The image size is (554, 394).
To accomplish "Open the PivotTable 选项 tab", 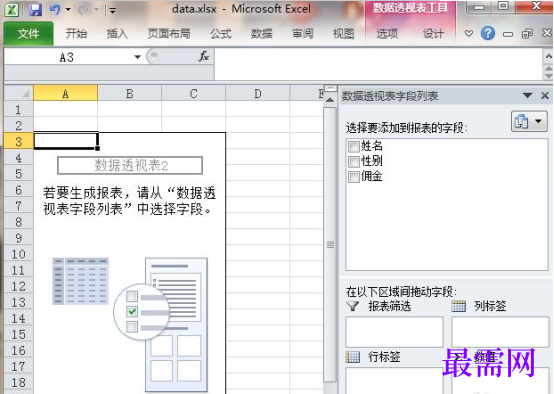I will click(x=387, y=34).
